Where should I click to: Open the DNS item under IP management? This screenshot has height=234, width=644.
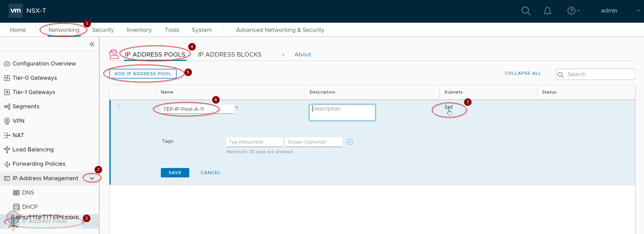(x=28, y=192)
